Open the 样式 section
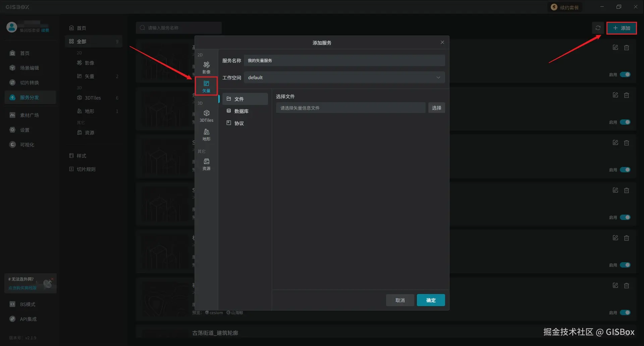 coord(93,156)
